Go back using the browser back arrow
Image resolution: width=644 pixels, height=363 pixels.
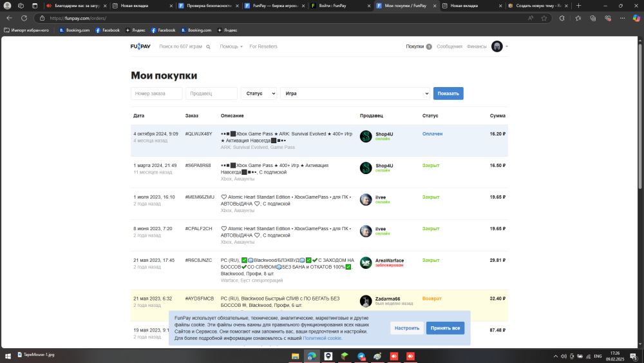(x=9, y=18)
